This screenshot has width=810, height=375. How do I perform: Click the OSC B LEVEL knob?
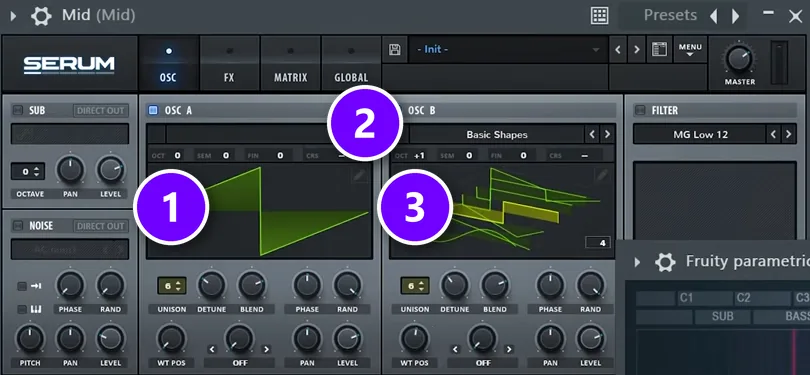[590, 339]
